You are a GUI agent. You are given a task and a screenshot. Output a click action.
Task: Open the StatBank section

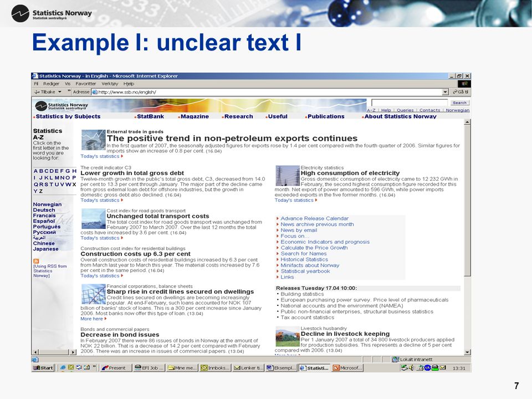pos(150,116)
